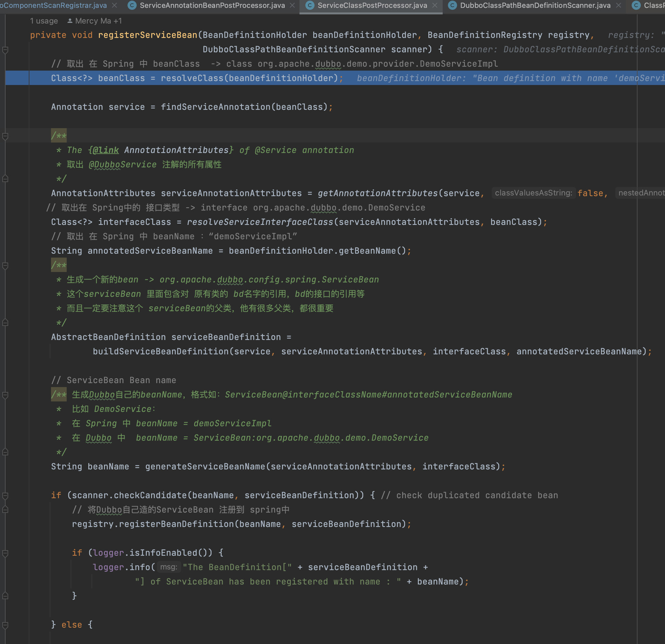Open the ComponentScanRegistrar.java tab

tap(53, 6)
